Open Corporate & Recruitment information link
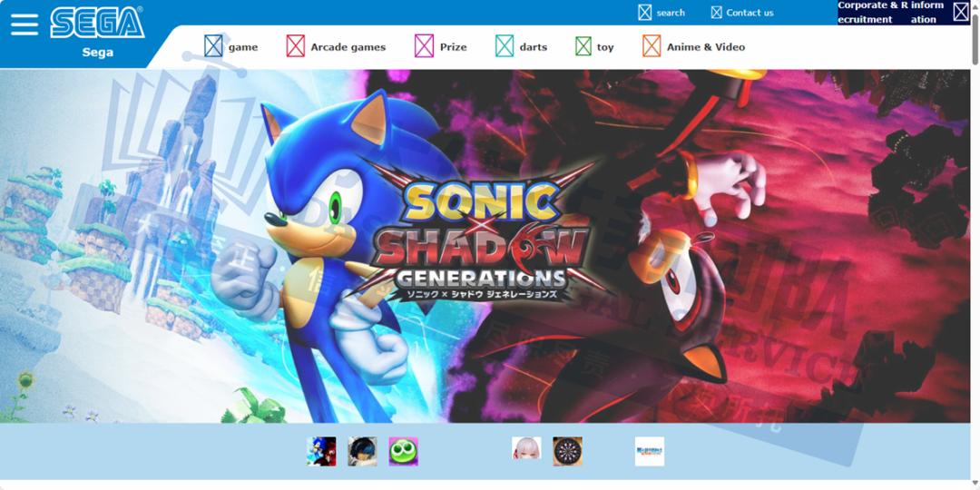The image size is (980, 490). [904, 13]
